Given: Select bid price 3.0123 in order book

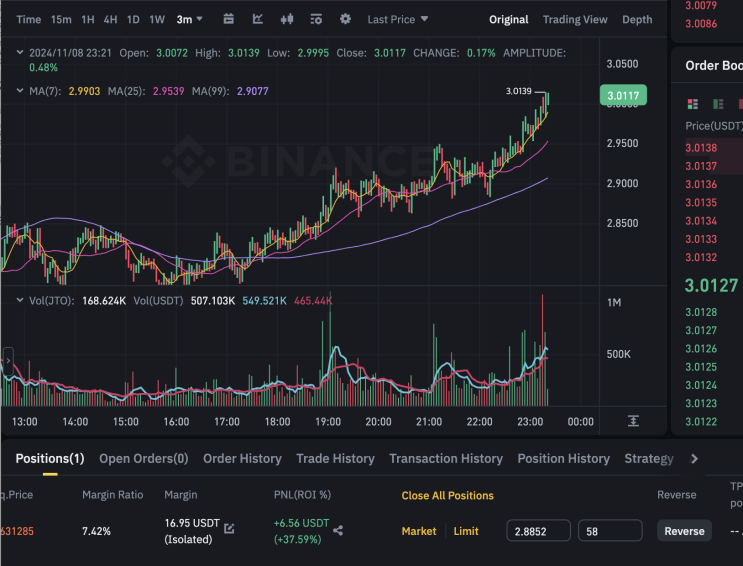Looking at the screenshot, I should [x=701, y=403].
